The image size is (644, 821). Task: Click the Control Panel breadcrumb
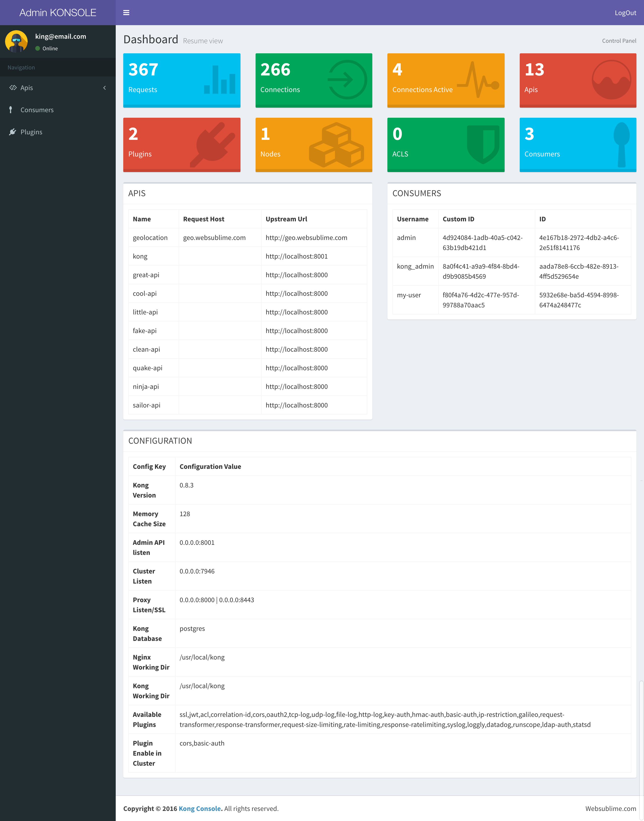(x=619, y=41)
